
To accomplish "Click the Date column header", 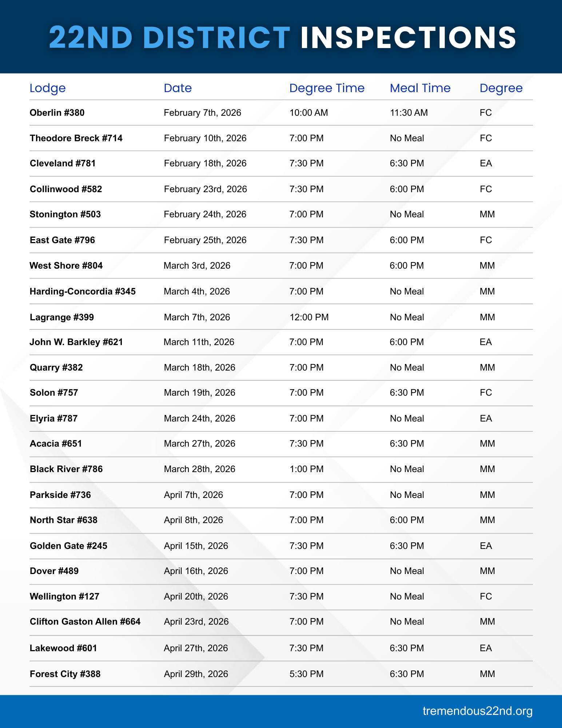I will click(178, 88).
